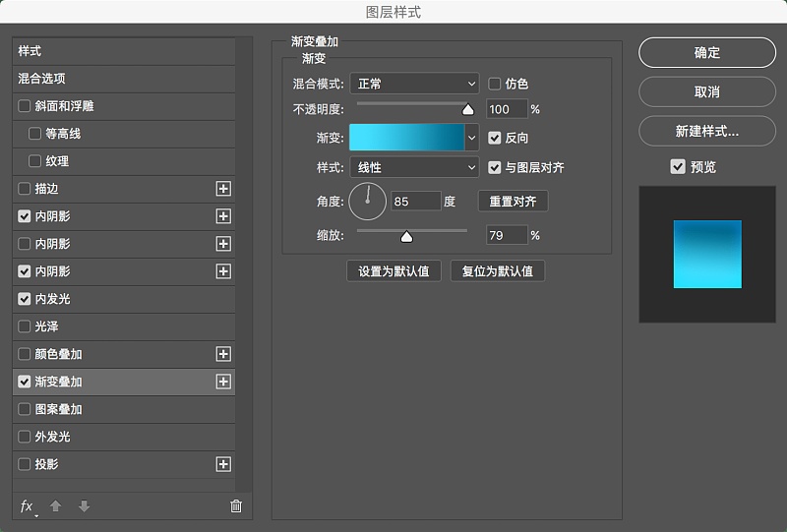
Task: Open the 投影 settings by its label
Action: (46, 464)
